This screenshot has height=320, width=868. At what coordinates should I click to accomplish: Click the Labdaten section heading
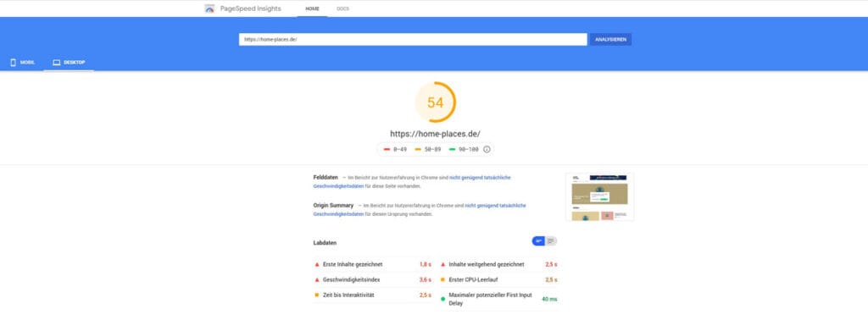(x=325, y=243)
